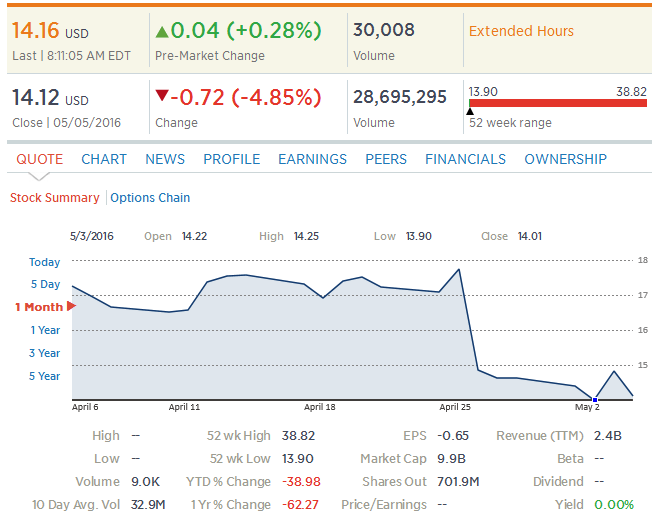Click the 10 Day Avg. Vol value 32.9M

tap(148, 505)
